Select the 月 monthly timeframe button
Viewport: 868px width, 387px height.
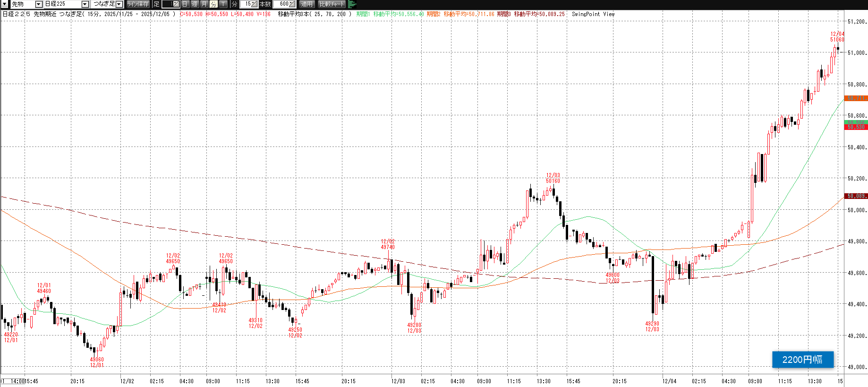(204, 4)
